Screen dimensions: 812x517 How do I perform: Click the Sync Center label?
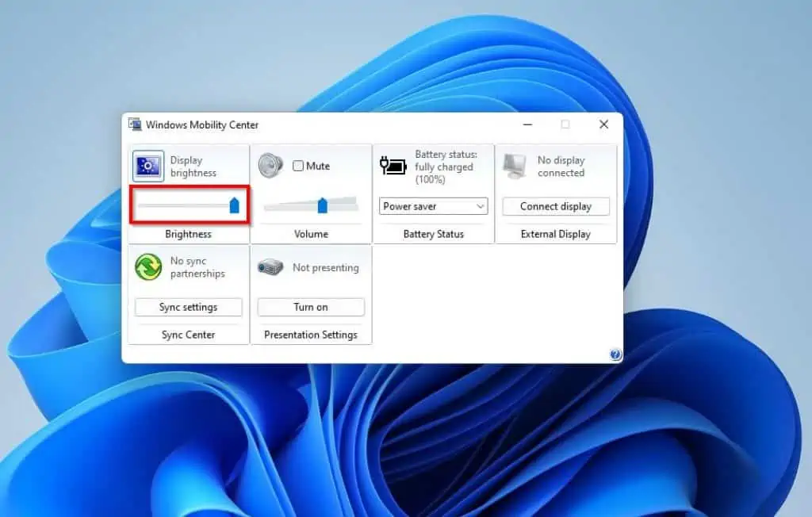(188, 335)
